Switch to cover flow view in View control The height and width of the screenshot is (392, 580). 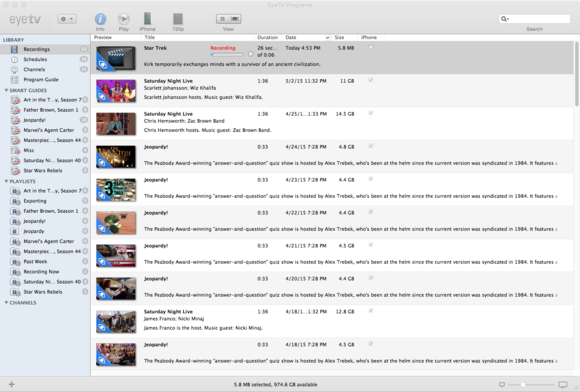point(235,19)
